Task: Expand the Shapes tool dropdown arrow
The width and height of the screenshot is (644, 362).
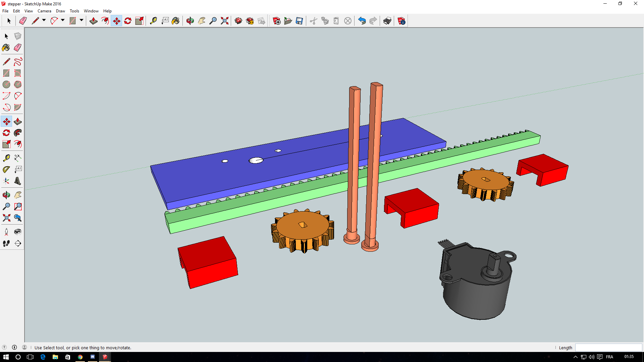Action: tap(82, 20)
